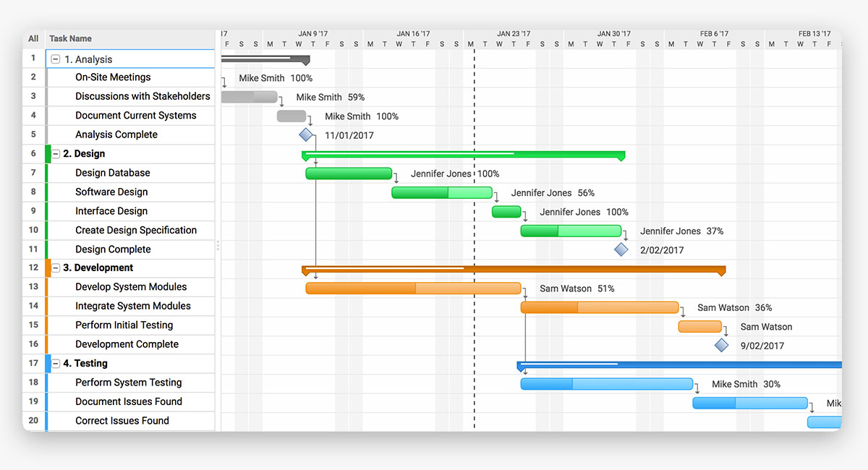This screenshot has height=470, width=868.
Task: Select the Document Issues Found task name
Action: [129, 401]
